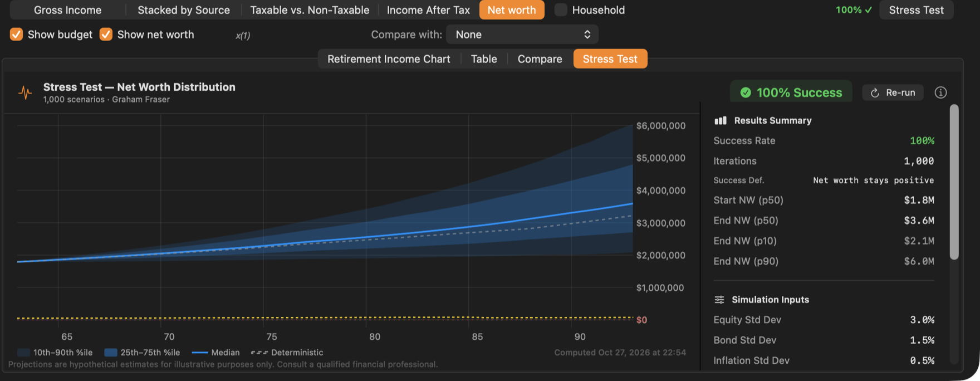Click the Start NW (p50) $1.8M value

919,200
